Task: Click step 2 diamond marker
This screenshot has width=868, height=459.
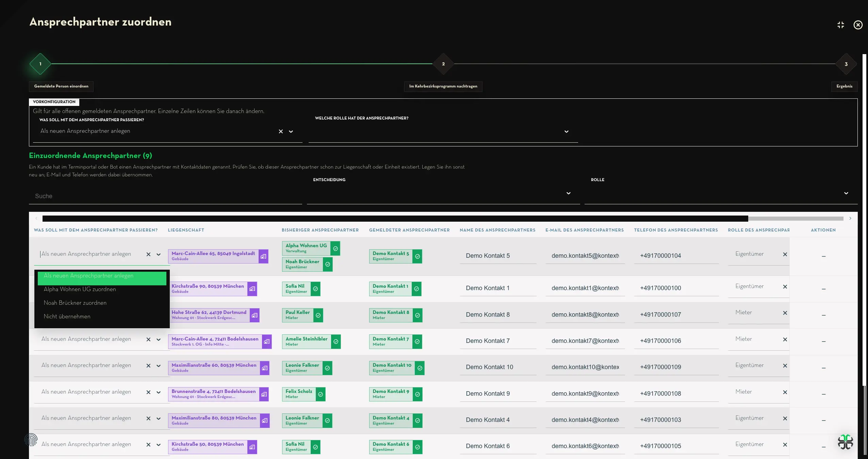Action: pyautogui.click(x=443, y=64)
